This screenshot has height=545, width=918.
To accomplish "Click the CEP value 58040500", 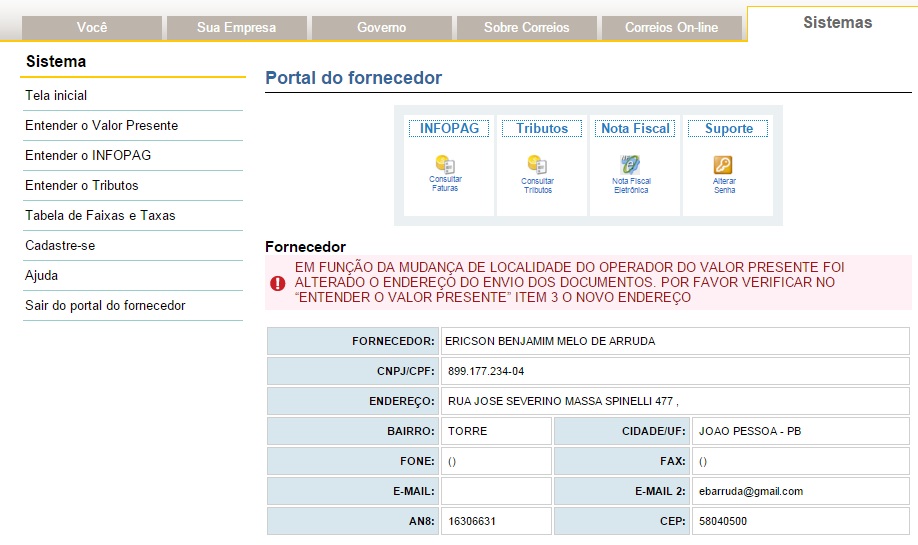I will tap(722, 522).
